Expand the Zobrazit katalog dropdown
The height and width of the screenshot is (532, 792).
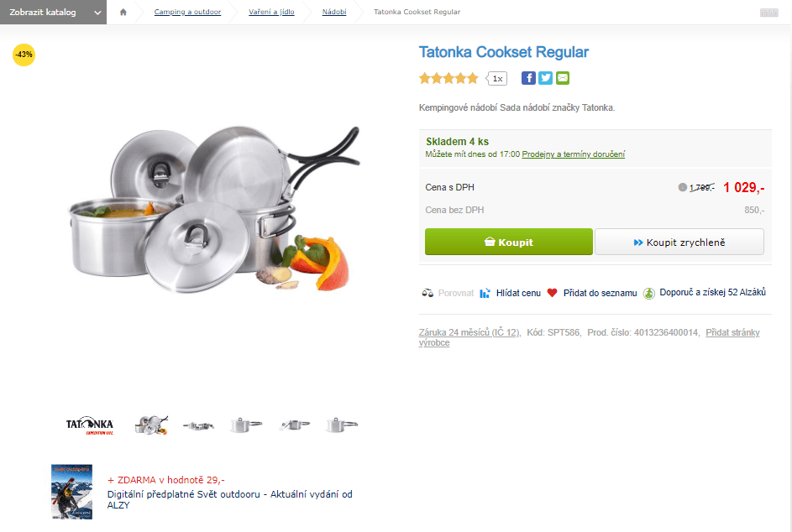point(53,12)
